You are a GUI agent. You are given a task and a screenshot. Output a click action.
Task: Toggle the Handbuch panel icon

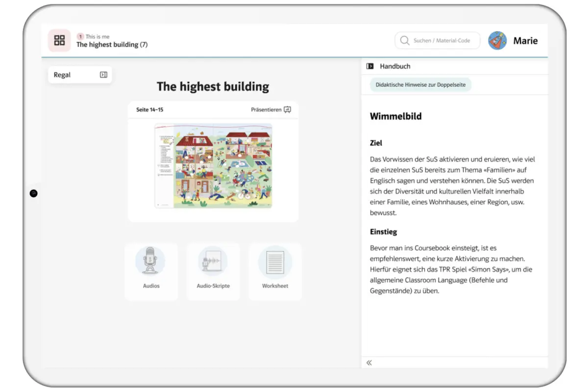(x=370, y=66)
